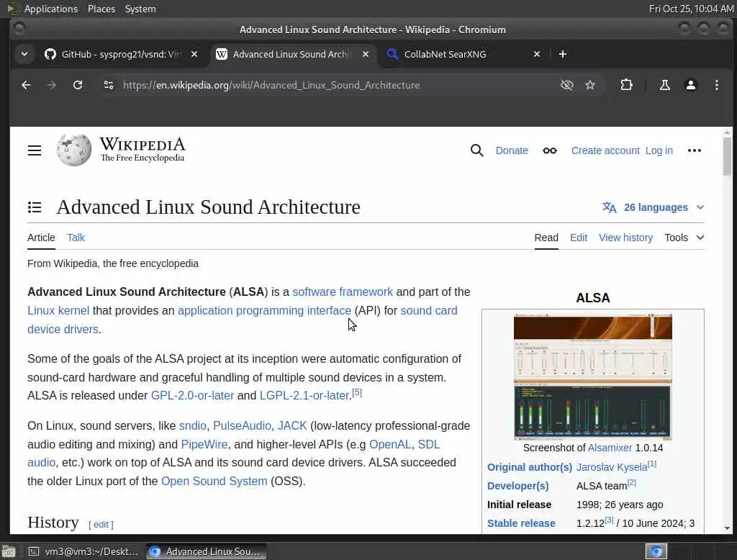This screenshot has width=737, height=560.
Task: Open site information icon in address bar
Action: (x=109, y=85)
